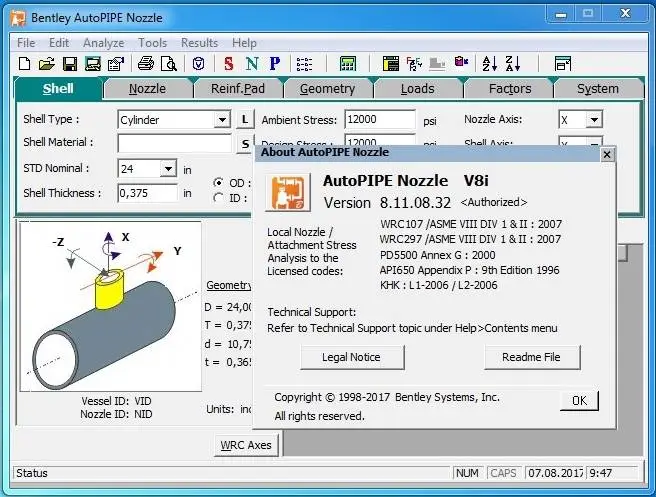Select the ID radio button
This screenshot has width=656, height=497.
click(x=218, y=197)
